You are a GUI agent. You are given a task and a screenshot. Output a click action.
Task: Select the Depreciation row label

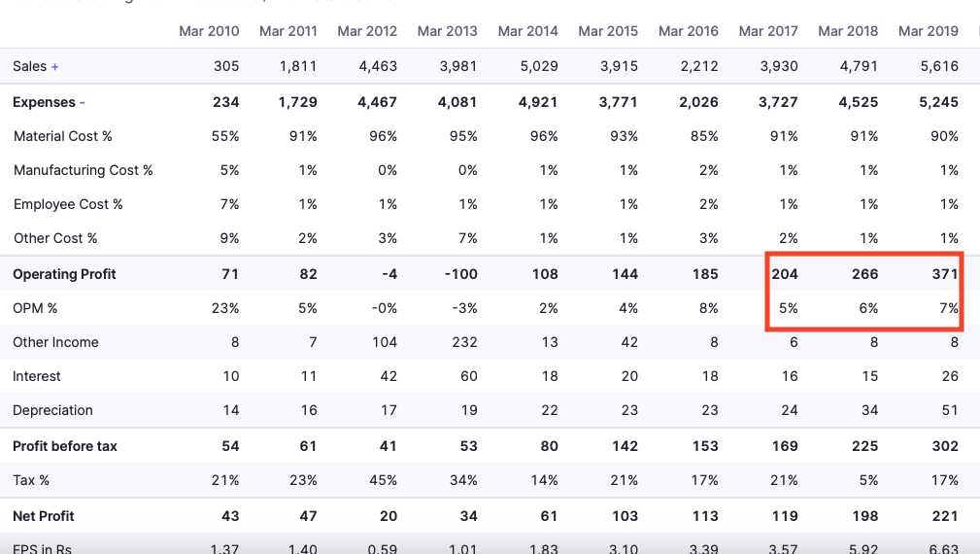point(52,411)
